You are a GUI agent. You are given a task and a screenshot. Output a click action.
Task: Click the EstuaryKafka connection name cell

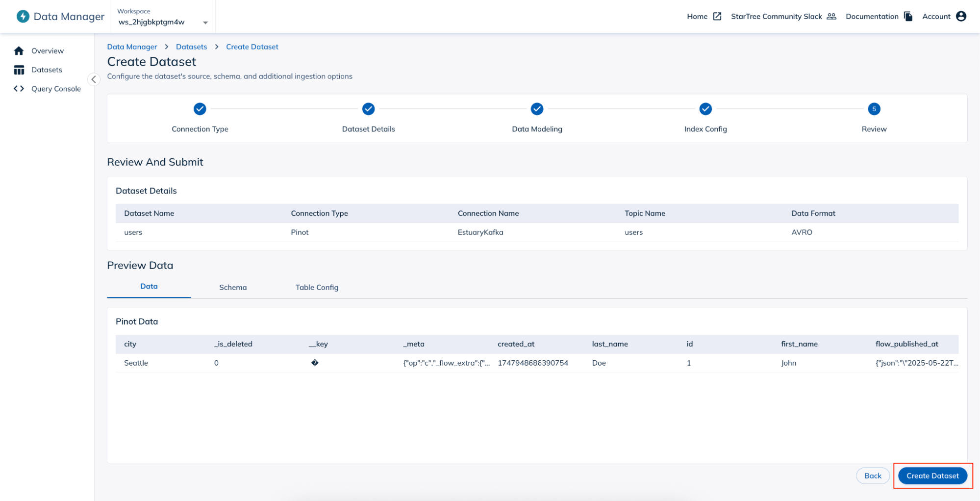[x=480, y=232]
